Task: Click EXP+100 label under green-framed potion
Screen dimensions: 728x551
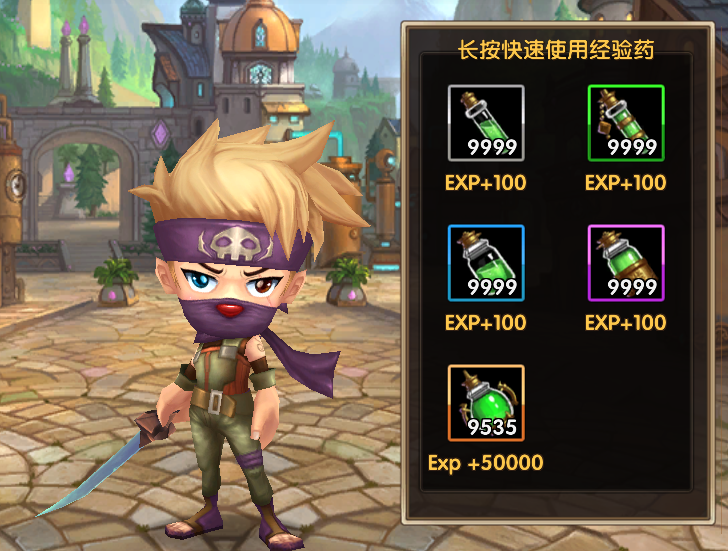Action: tap(625, 183)
